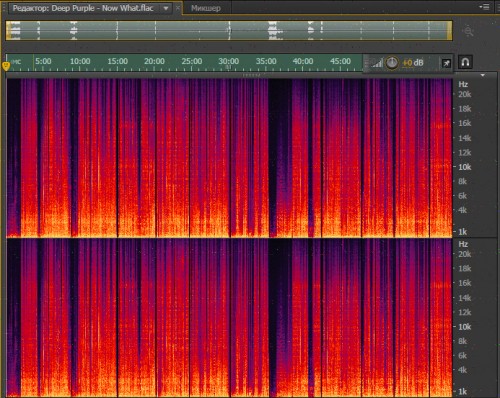Image resolution: width=500 pixels, height=398 pixels.
Task: Click the 16k label on the lower Hz scale
Action: click(x=464, y=283)
